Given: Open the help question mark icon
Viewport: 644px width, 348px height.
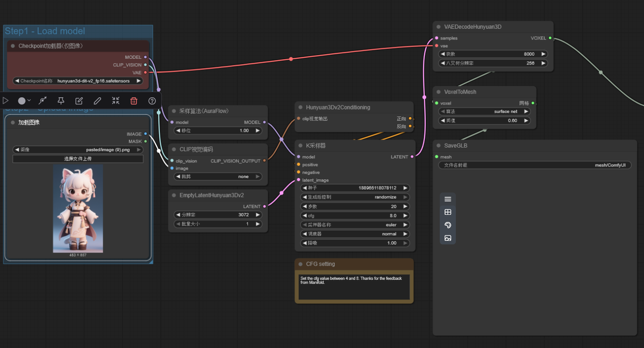Looking at the screenshot, I should pyautogui.click(x=152, y=101).
